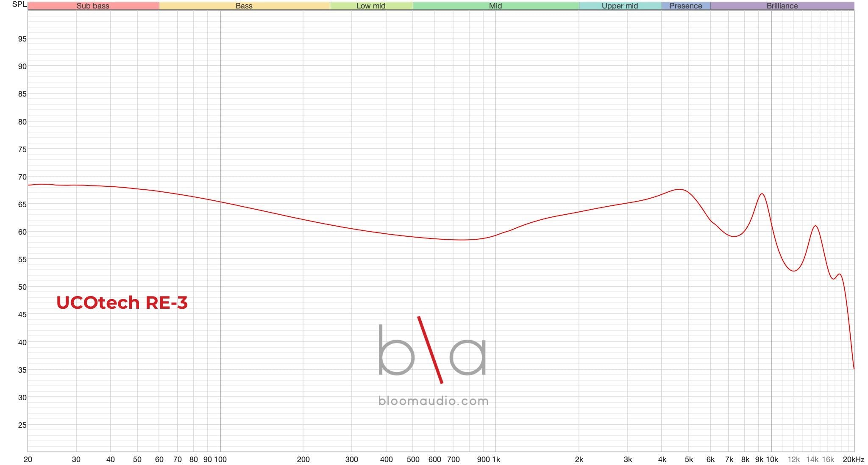Screen dimensions: 868x465
Task: Select the Mid band header
Action: [495, 6]
